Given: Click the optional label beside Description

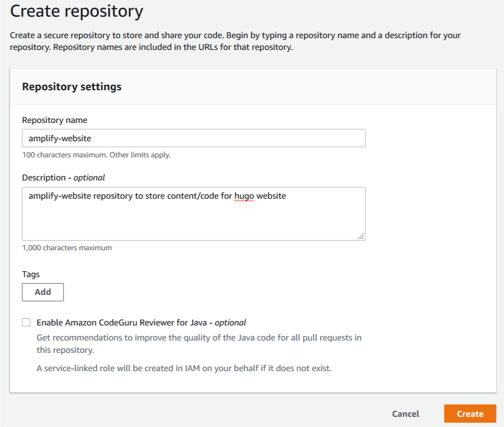Looking at the screenshot, I should pyautogui.click(x=91, y=177).
